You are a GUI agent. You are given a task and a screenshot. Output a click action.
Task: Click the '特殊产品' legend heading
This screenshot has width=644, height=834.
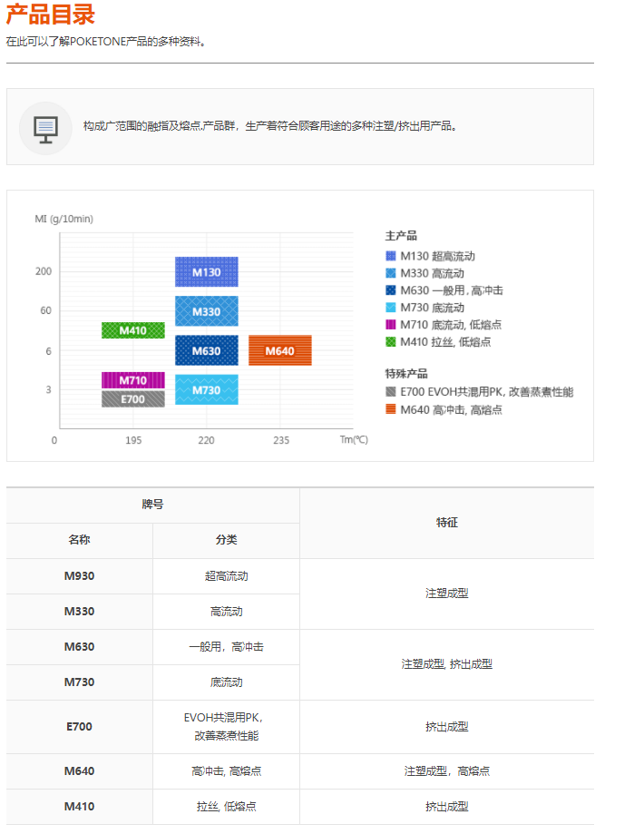406,373
